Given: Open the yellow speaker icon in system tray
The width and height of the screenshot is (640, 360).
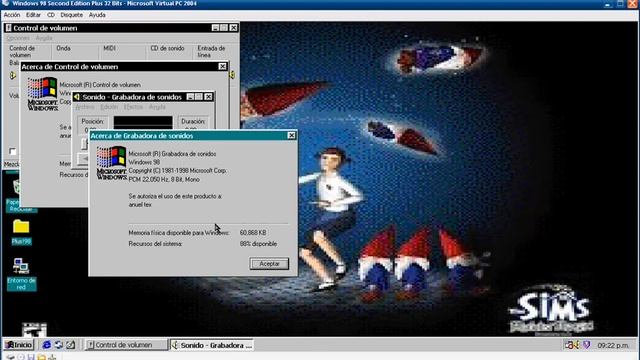Looking at the screenshot, I should (x=577, y=345).
